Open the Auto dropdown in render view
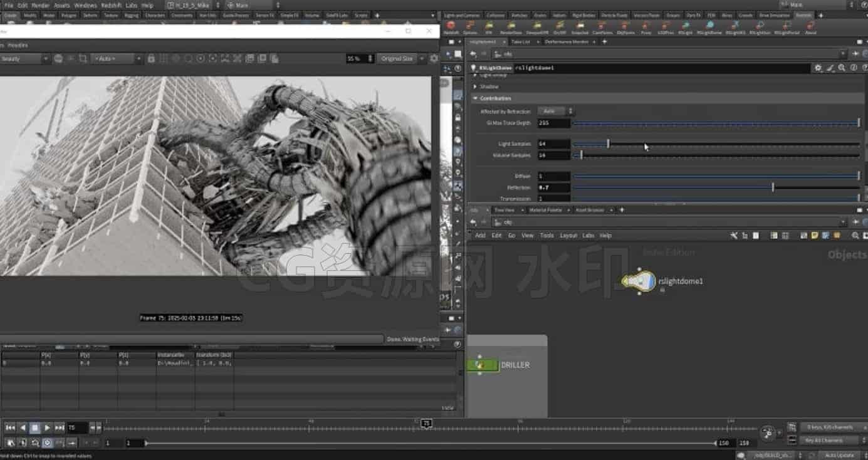 (117, 58)
